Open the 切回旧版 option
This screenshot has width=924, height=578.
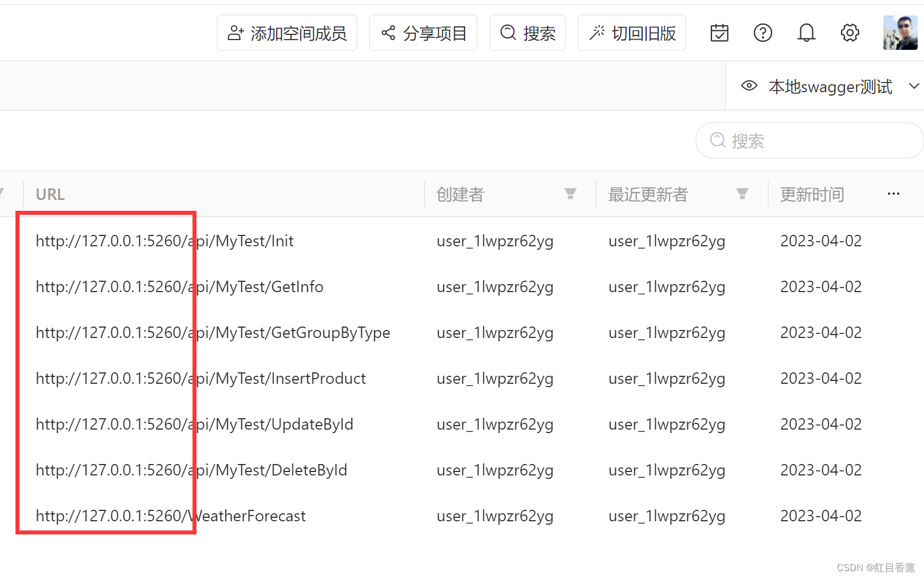(x=631, y=33)
